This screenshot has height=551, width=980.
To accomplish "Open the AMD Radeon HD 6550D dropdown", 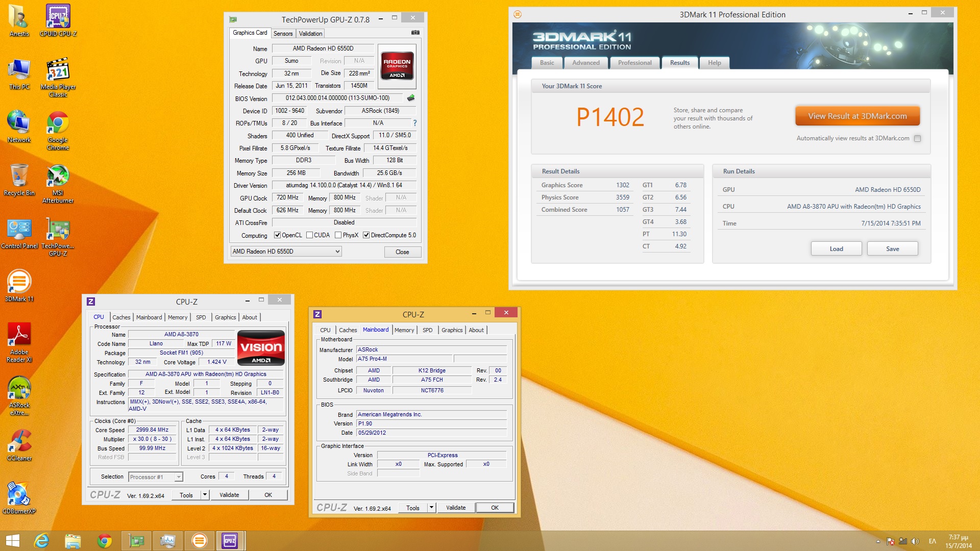I will point(286,252).
